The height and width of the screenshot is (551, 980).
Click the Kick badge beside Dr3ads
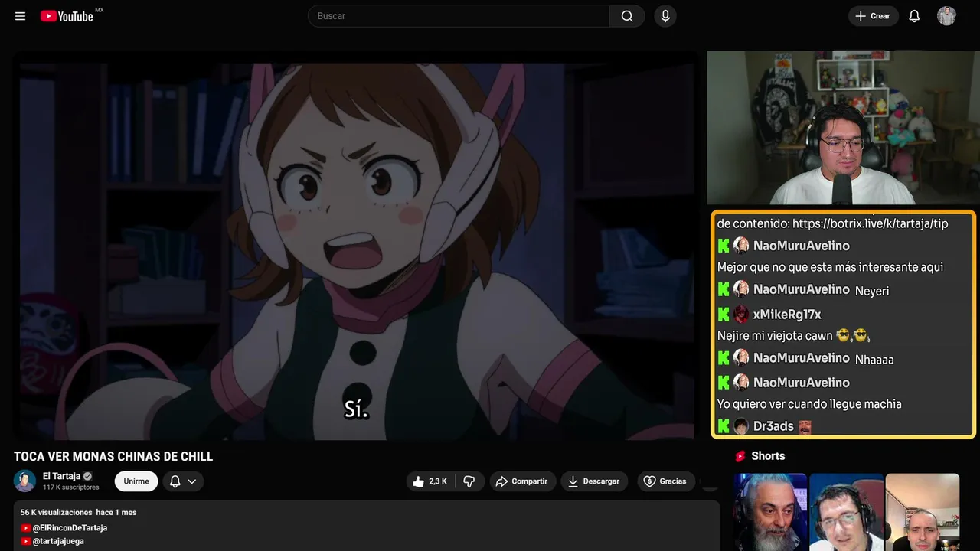click(x=724, y=426)
